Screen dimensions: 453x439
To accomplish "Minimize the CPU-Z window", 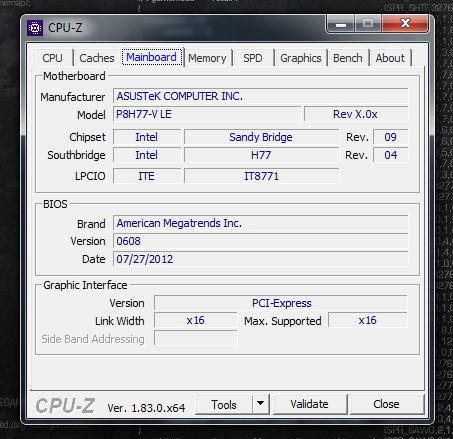I will point(341,24).
